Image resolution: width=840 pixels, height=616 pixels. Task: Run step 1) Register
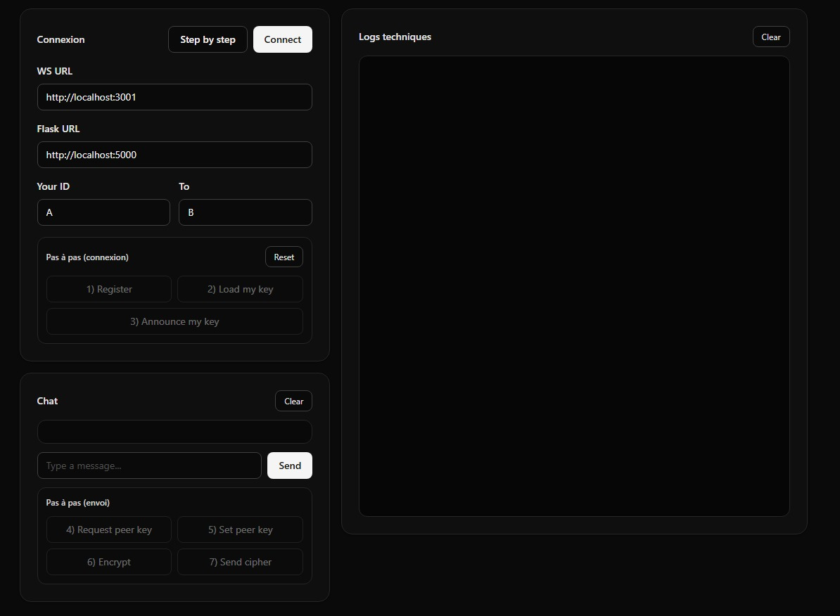[x=109, y=289]
